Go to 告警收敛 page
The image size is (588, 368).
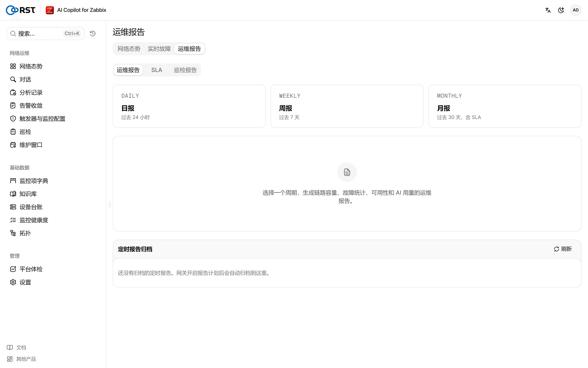tap(31, 106)
